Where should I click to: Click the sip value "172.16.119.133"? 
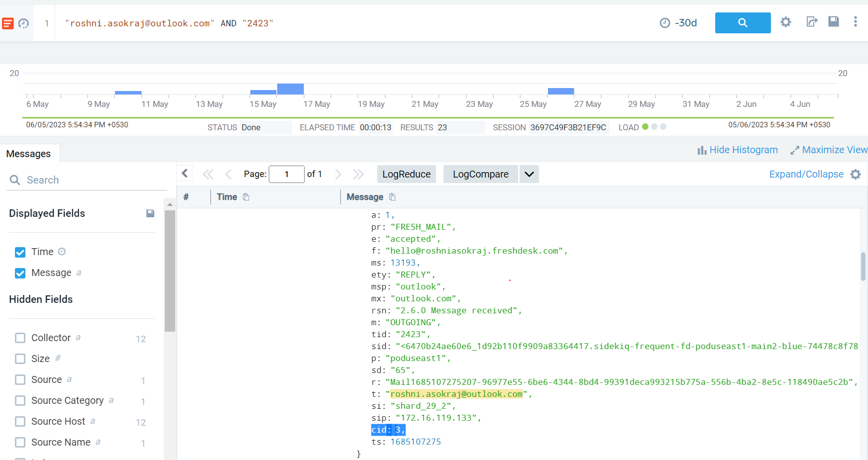click(436, 418)
